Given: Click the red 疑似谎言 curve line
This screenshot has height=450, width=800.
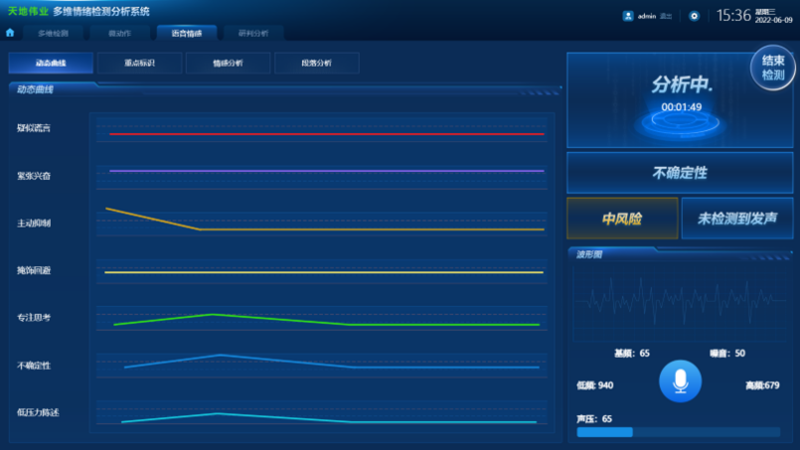Looking at the screenshot, I should pos(327,134).
